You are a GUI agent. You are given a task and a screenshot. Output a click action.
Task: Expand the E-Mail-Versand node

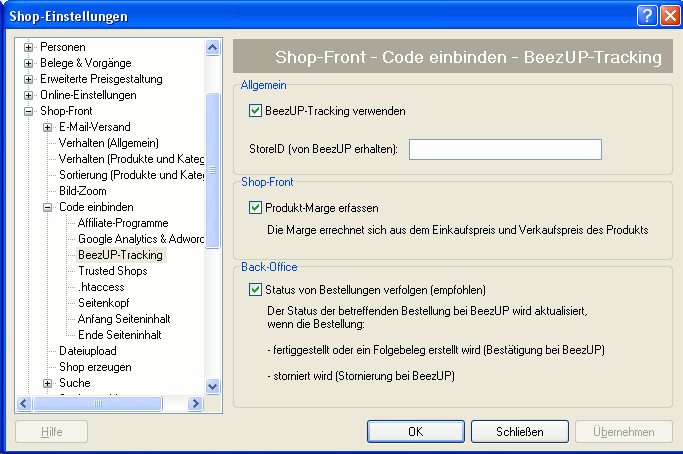(47, 127)
